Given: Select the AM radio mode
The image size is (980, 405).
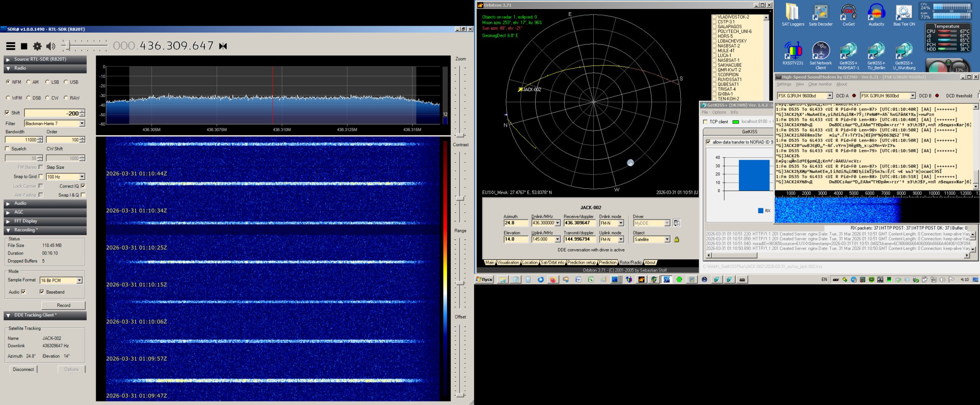Looking at the screenshot, I should pos(29,82).
